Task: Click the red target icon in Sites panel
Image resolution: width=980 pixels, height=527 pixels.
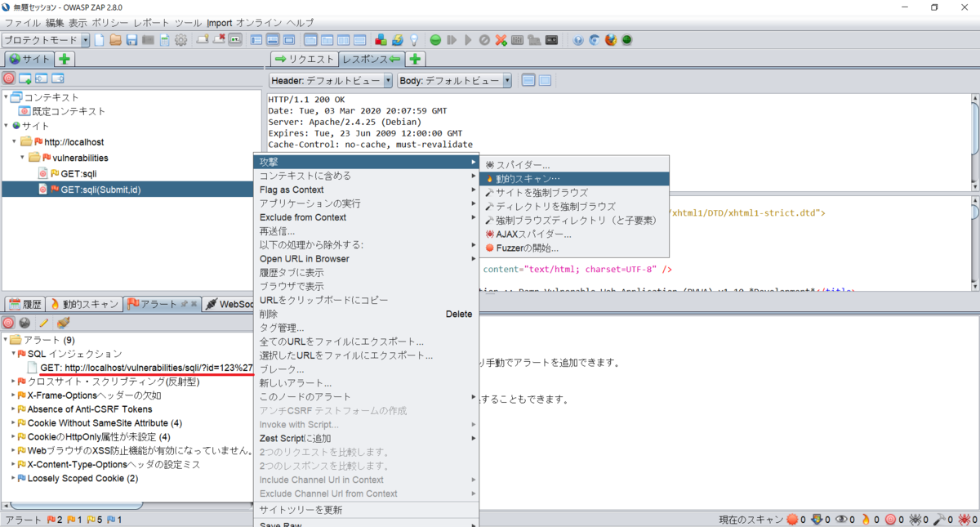Action: point(9,78)
